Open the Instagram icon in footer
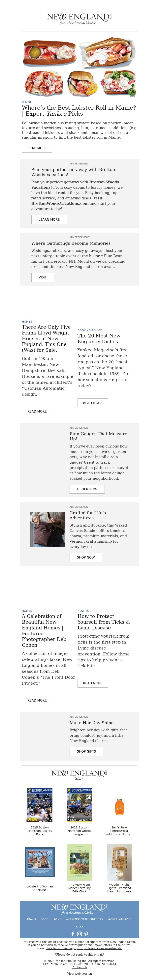The width and height of the screenshot is (159, 980). coord(79,934)
